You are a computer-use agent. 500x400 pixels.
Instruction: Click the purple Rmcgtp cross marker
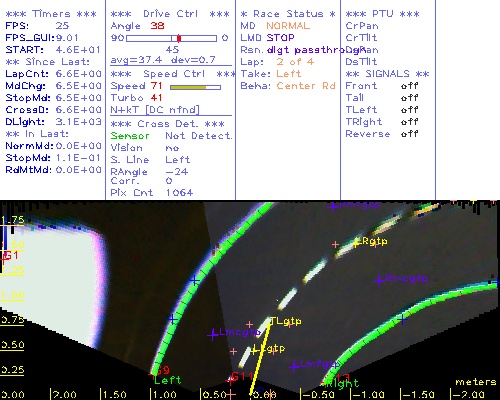click(x=379, y=280)
